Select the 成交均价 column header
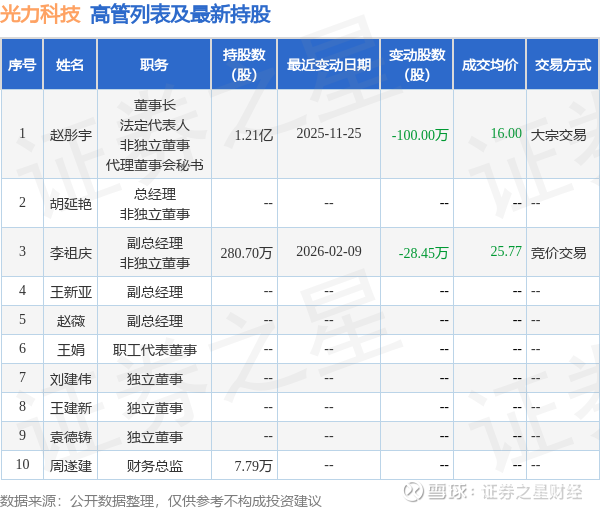 [x=489, y=65]
